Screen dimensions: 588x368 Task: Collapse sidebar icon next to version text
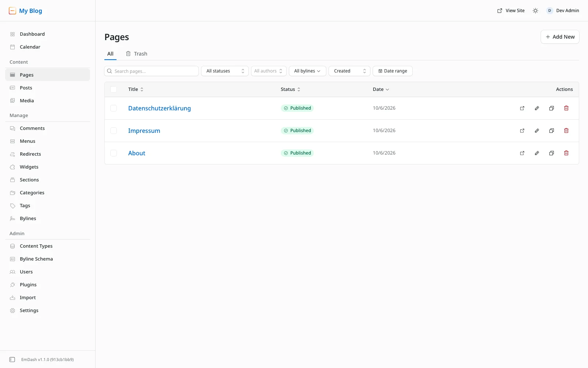coord(12,360)
